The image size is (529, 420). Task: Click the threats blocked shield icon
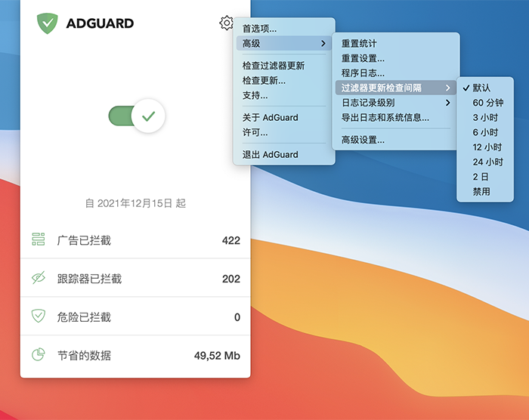[39, 316]
